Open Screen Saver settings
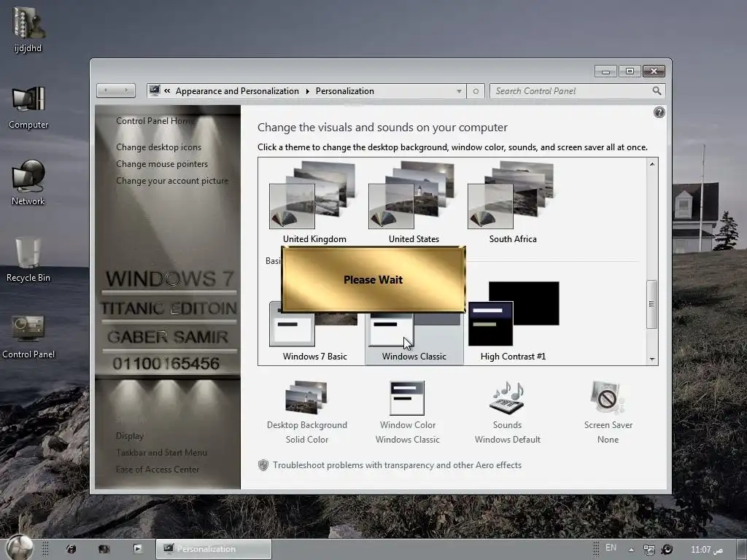The width and height of the screenshot is (747, 560). (x=608, y=413)
